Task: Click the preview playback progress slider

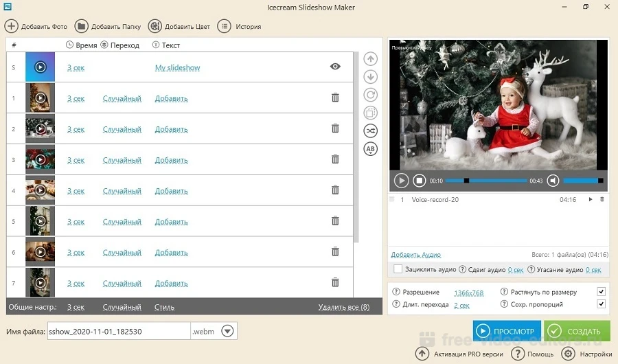Action: pyautogui.click(x=486, y=181)
